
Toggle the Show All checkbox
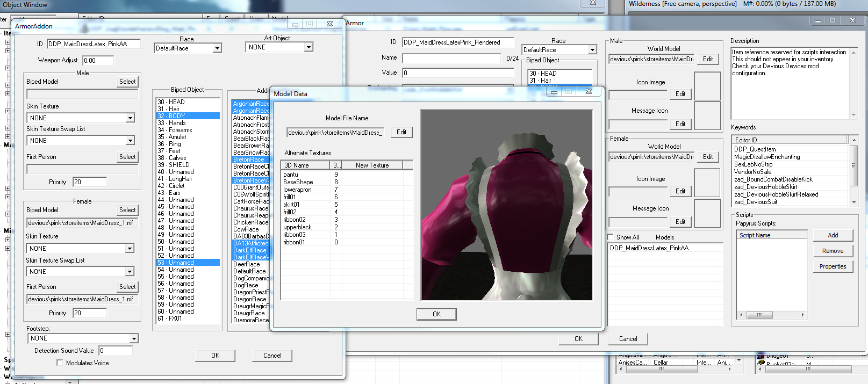click(x=611, y=237)
